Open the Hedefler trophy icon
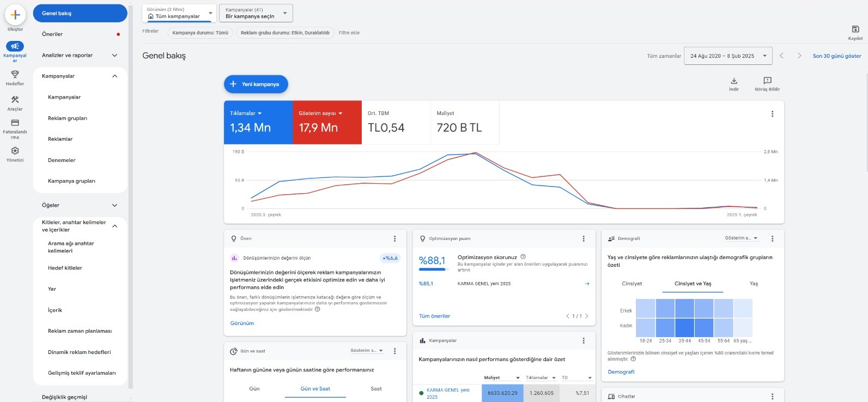This screenshot has height=402, width=868. [15, 74]
